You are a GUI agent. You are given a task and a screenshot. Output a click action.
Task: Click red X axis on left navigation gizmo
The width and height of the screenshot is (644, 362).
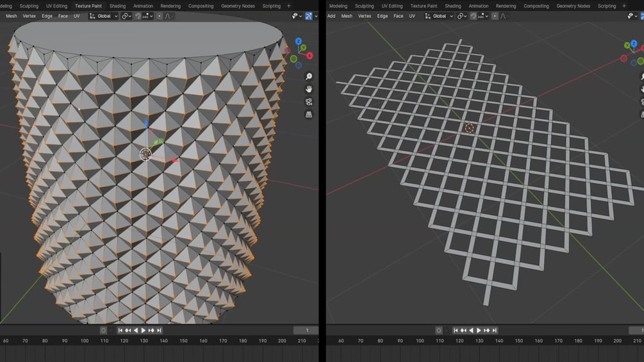[x=310, y=55]
